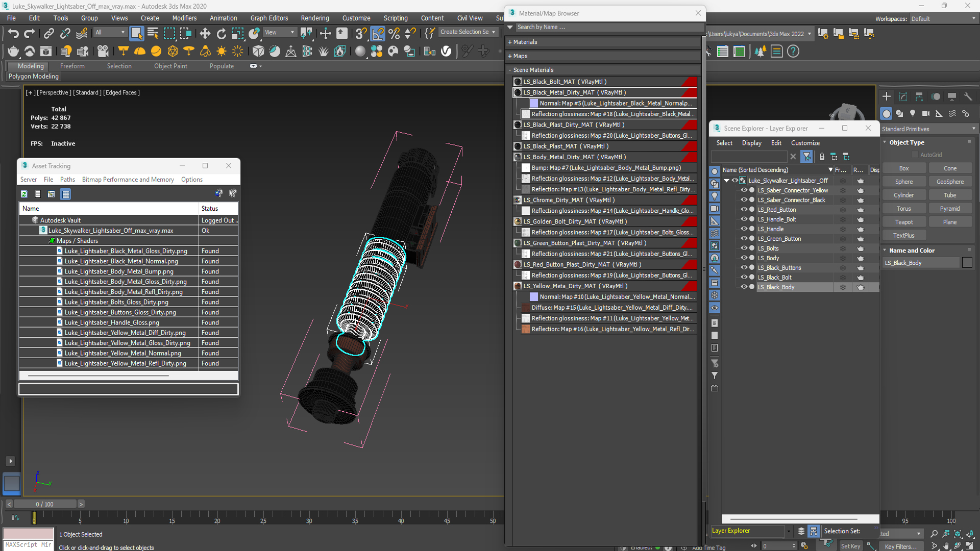Screen dimensions: 980x551
Task: Choose the Select and Scale tool
Action: tap(238, 34)
